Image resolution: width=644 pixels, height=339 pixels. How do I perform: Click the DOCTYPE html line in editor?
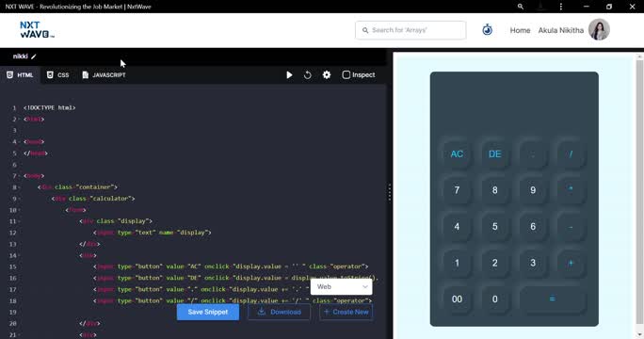[x=49, y=107]
